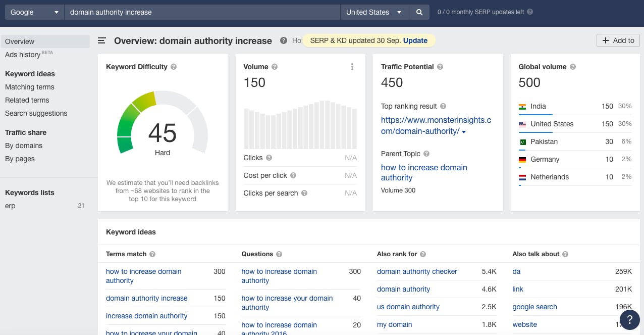
Task: Click help icon next to Clicks
Action: click(269, 158)
